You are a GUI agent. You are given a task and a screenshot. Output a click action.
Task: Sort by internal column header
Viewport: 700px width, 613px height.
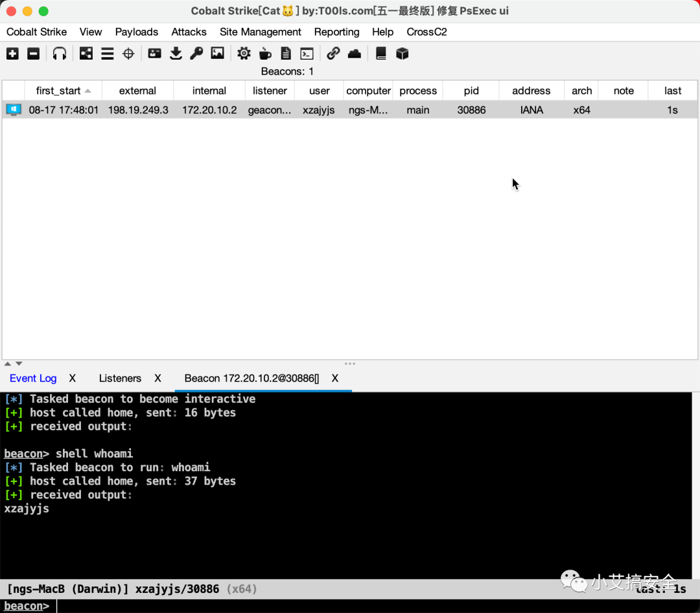[x=209, y=91]
